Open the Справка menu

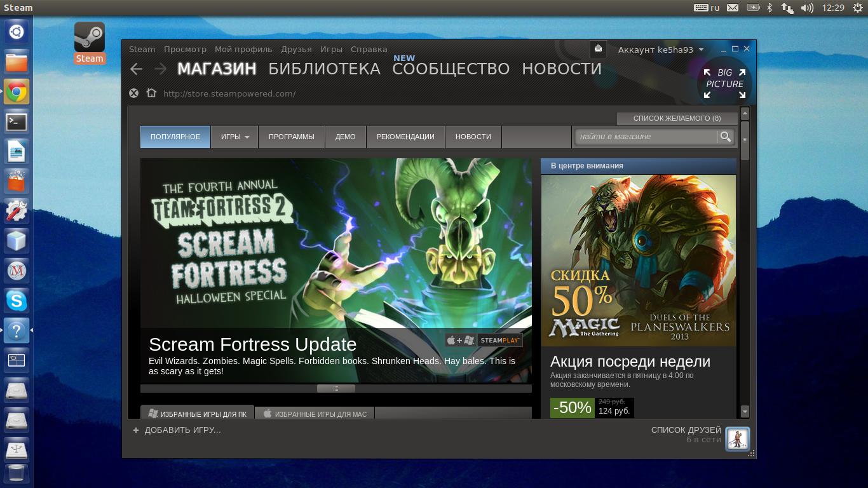[369, 49]
